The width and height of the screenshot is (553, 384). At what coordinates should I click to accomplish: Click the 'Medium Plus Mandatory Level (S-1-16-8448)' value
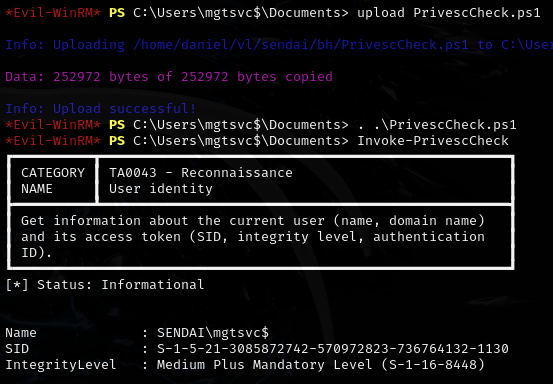(x=321, y=365)
